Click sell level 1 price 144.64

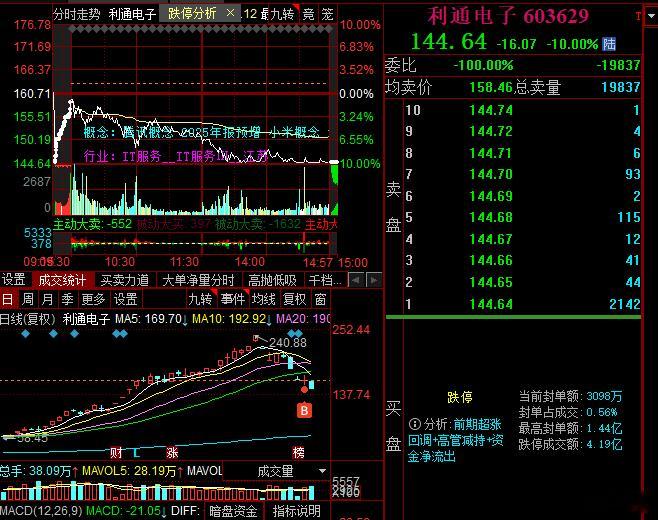(x=491, y=304)
